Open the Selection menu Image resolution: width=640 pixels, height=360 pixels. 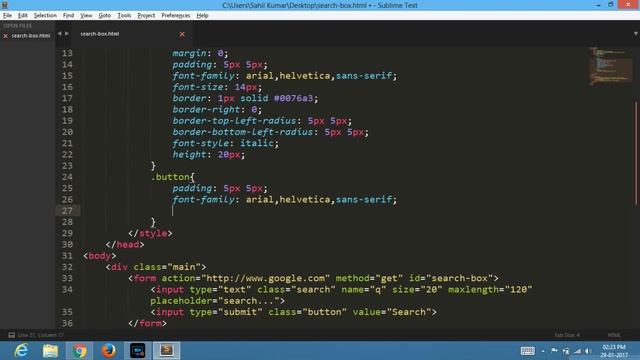(45, 16)
